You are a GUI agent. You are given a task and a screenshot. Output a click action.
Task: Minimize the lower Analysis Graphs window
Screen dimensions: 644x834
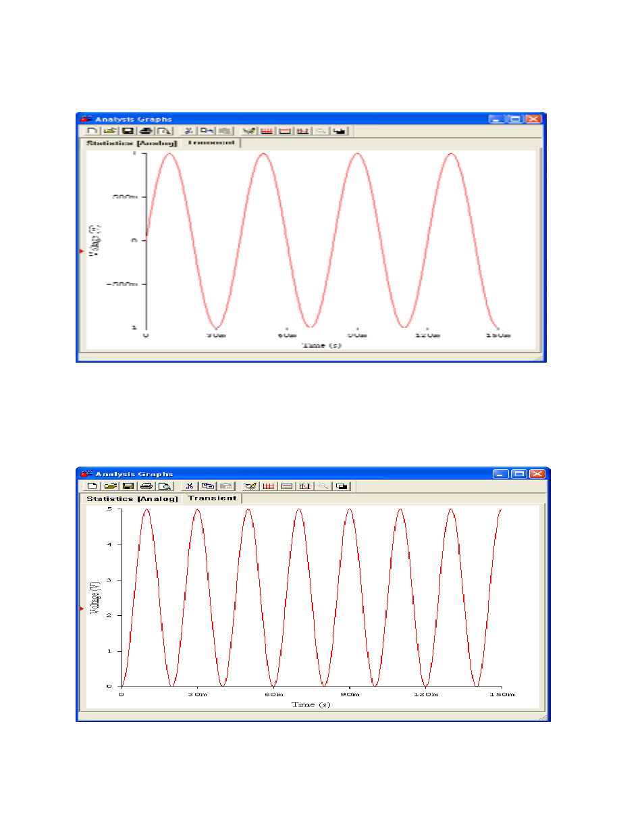pos(500,474)
